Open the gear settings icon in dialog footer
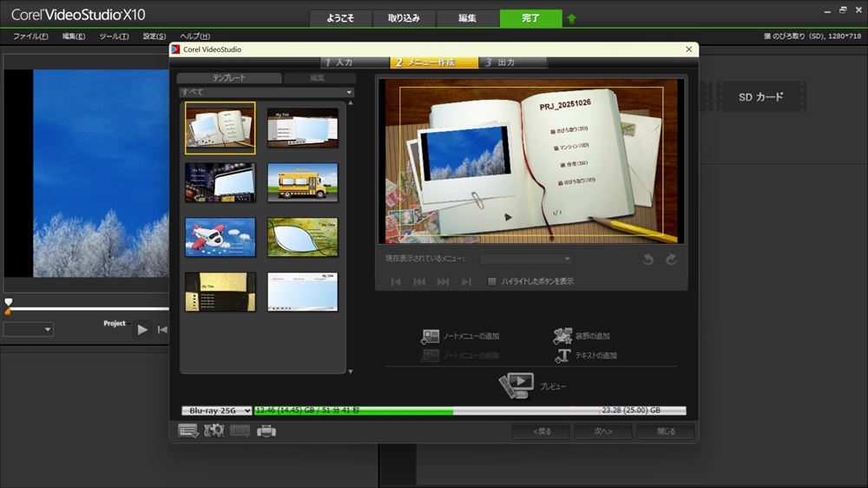Viewport: 868px width, 488px height. [x=214, y=431]
